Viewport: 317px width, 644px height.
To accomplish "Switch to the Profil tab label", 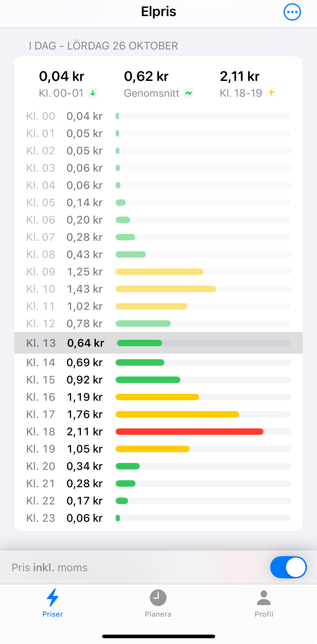I will pos(264,614).
